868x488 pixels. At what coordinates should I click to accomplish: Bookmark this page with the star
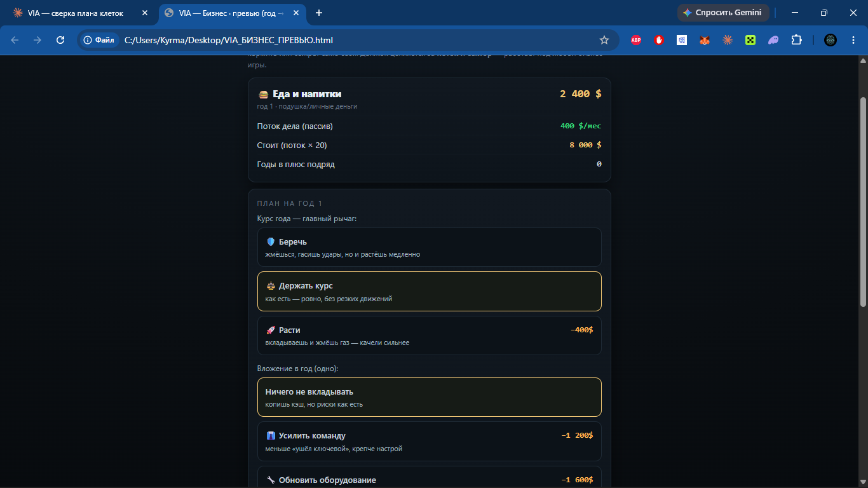point(604,40)
